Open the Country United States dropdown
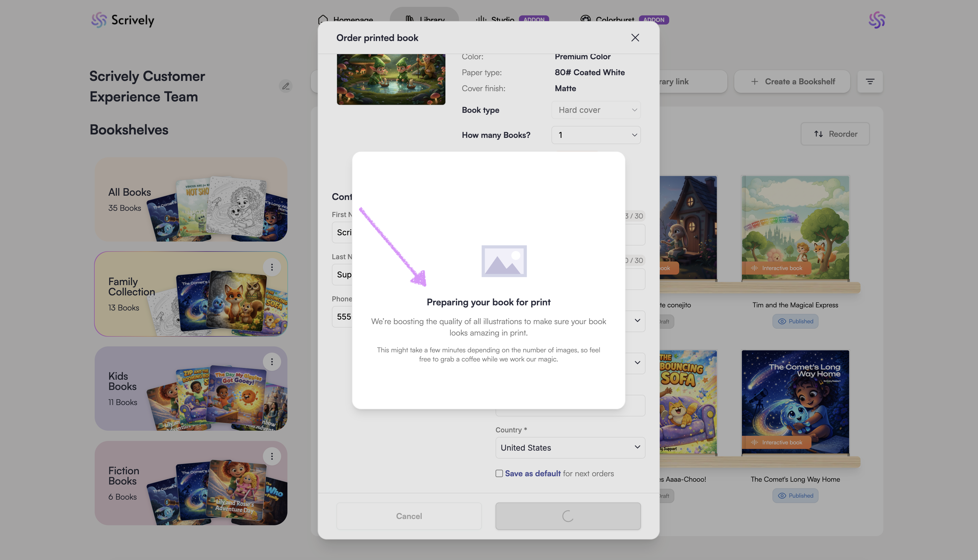This screenshot has width=978, height=560. click(570, 448)
